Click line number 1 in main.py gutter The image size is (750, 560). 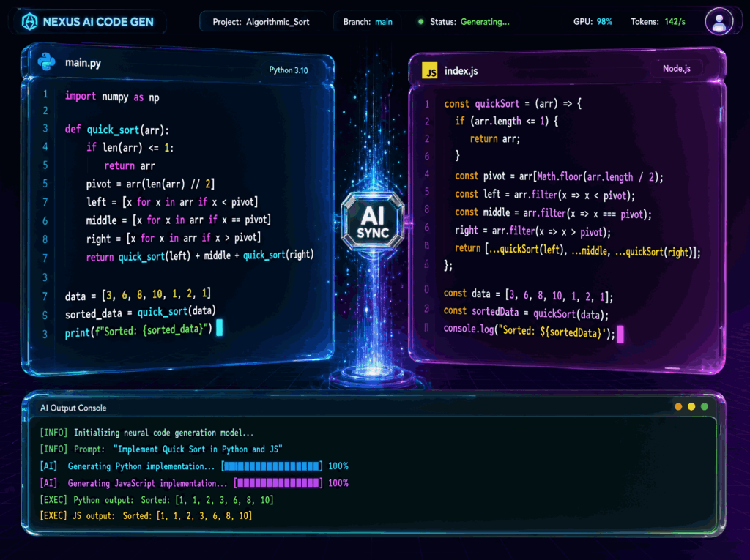click(x=45, y=94)
